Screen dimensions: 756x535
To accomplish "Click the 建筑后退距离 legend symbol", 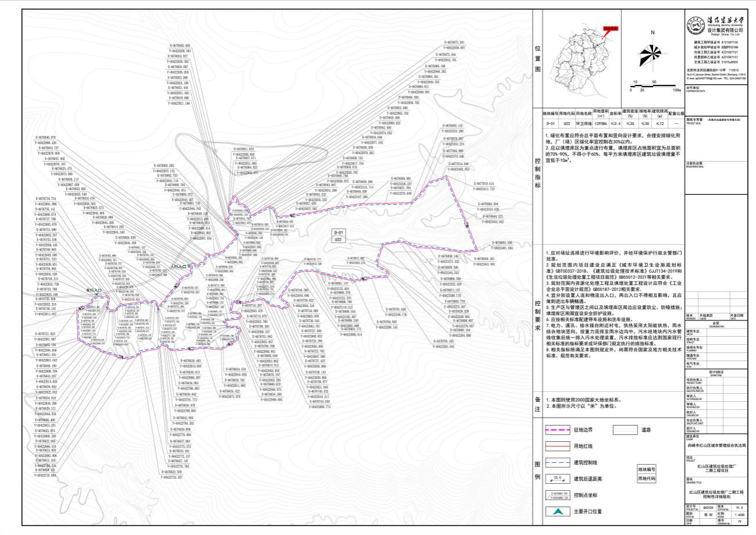I will point(558,479).
